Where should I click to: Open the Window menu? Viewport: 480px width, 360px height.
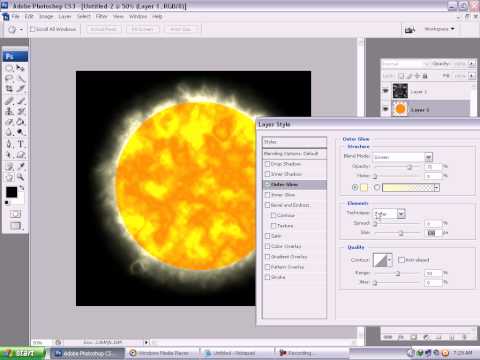(138, 16)
